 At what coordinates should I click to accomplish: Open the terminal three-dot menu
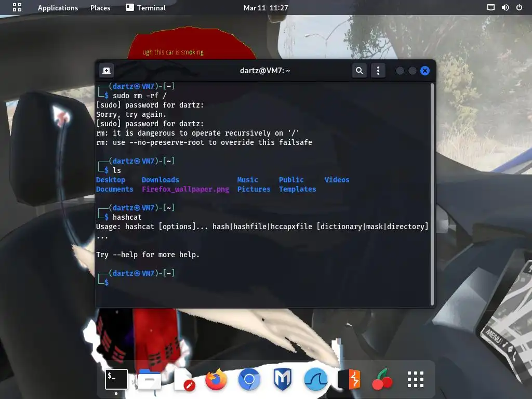(378, 71)
